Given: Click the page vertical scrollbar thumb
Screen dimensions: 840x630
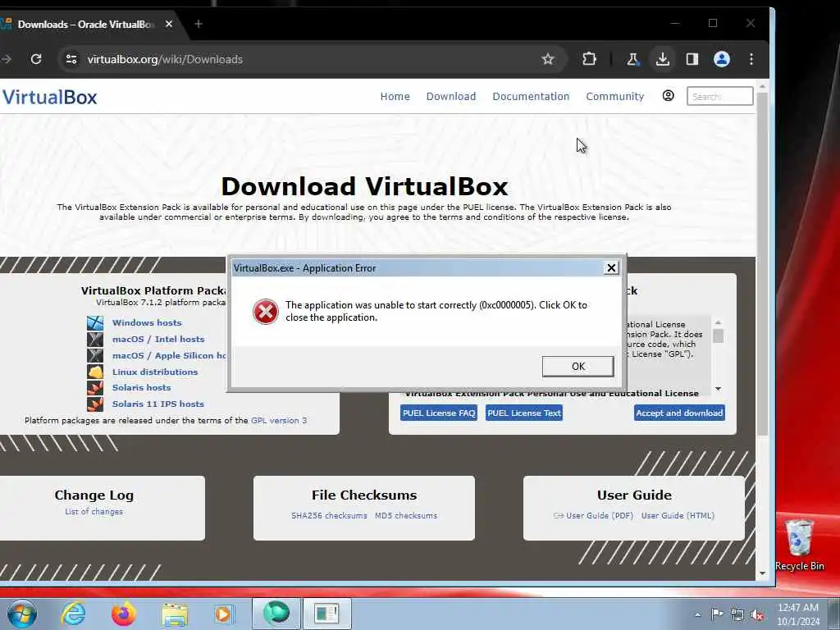Looking at the screenshot, I should click(x=762, y=263).
